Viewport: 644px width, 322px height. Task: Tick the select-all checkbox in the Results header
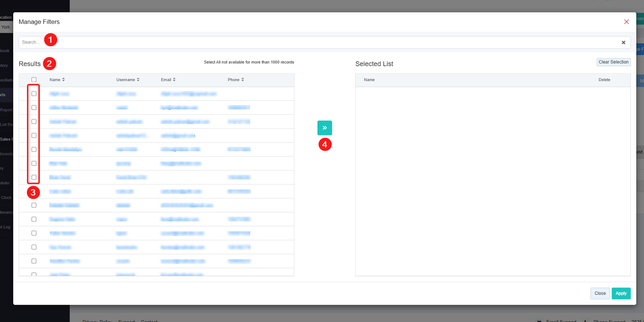point(34,80)
